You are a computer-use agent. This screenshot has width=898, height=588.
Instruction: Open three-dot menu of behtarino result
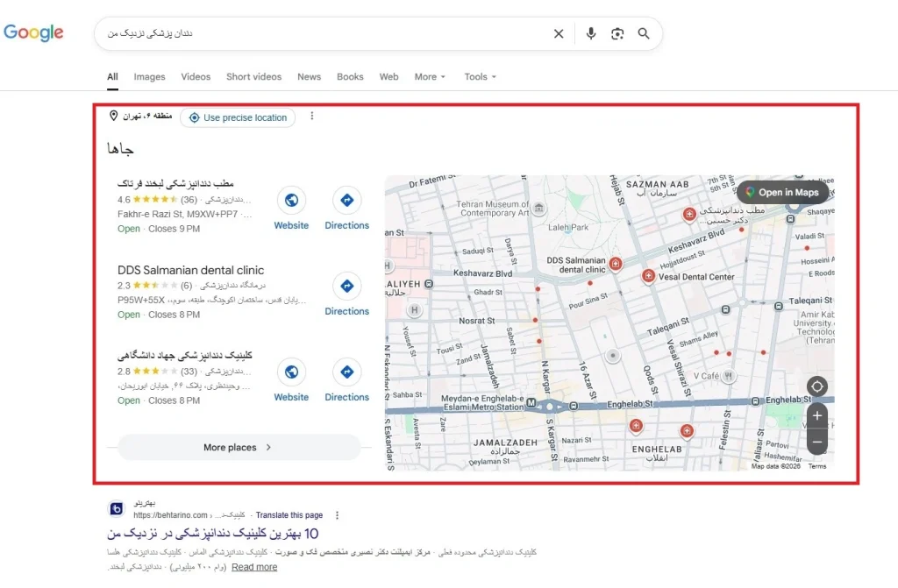coord(337,515)
